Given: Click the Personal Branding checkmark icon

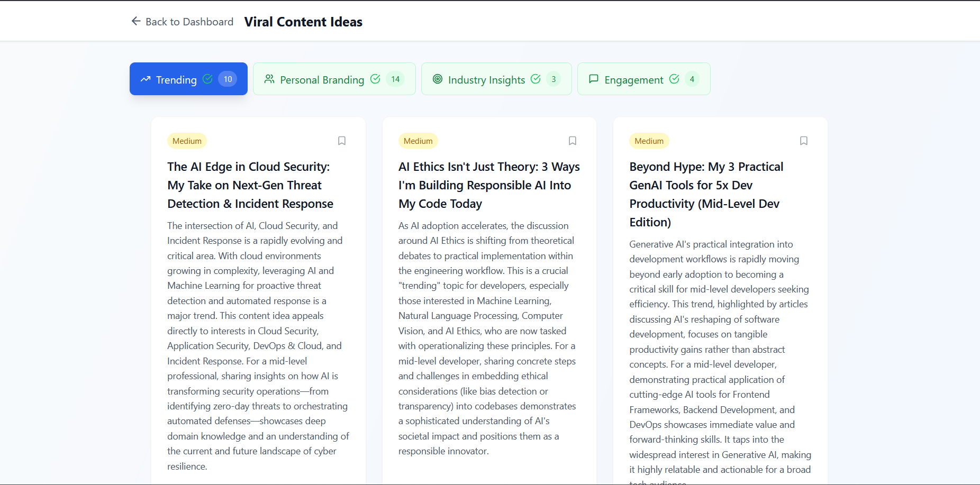Looking at the screenshot, I should tap(375, 79).
